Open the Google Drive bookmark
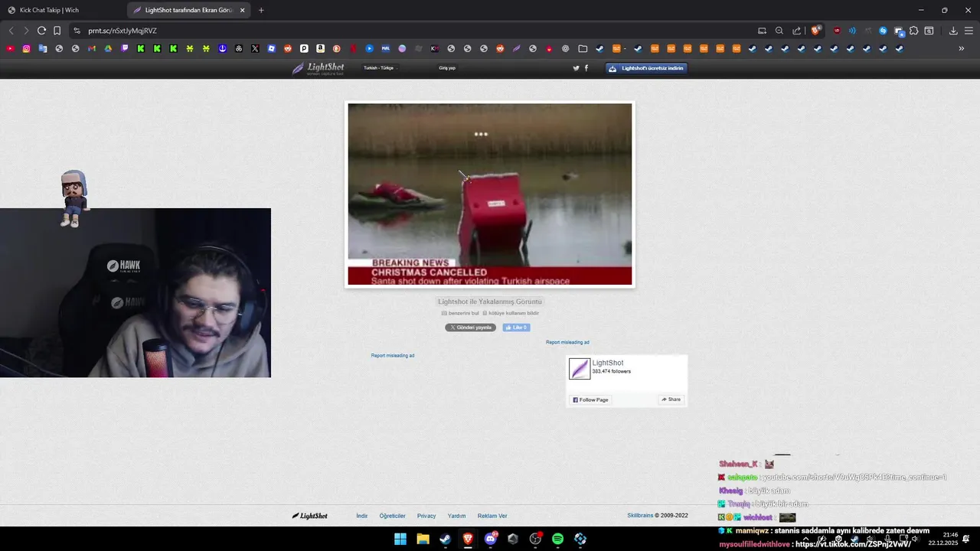Viewport: 980px width, 551px height. point(108,48)
